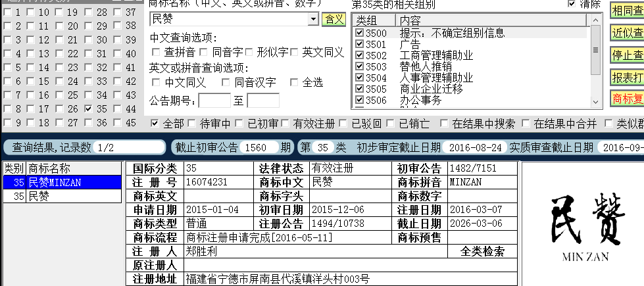The width and height of the screenshot is (644, 286).
Task: Click the registration address text
Action: pyautogui.click(x=278, y=279)
